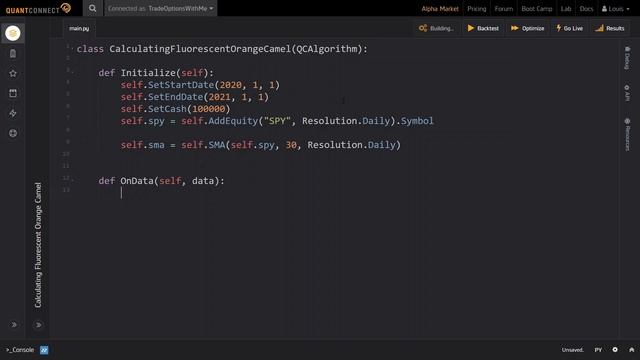Open the Resources side panel tab
Viewport: 640px width, 360px height.
627,135
